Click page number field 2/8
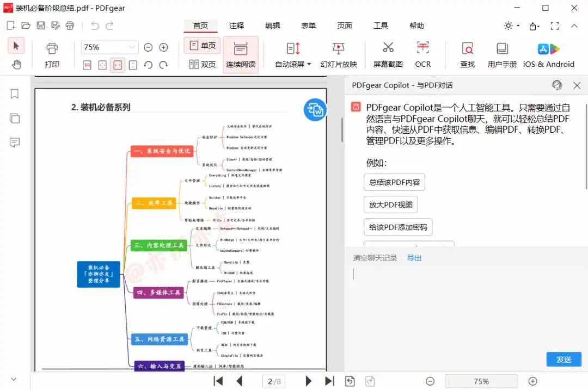Screen dimensions: 588x390 (x=274, y=381)
